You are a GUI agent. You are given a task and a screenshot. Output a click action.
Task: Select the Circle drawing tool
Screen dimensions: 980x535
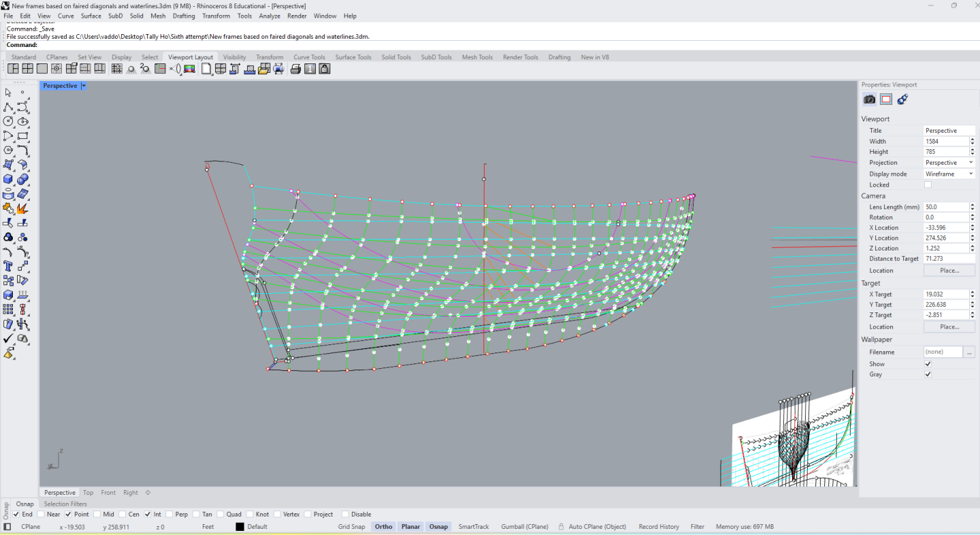click(x=8, y=122)
